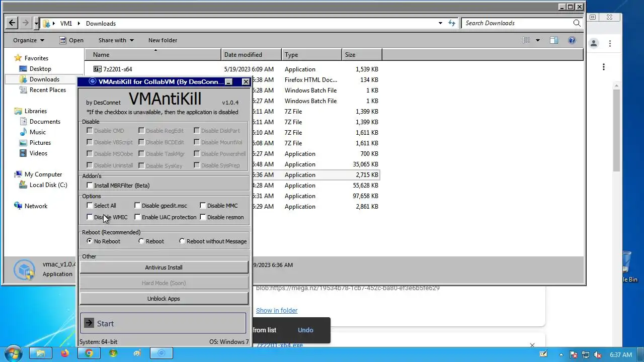Open the Music library

click(x=37, y=132)
